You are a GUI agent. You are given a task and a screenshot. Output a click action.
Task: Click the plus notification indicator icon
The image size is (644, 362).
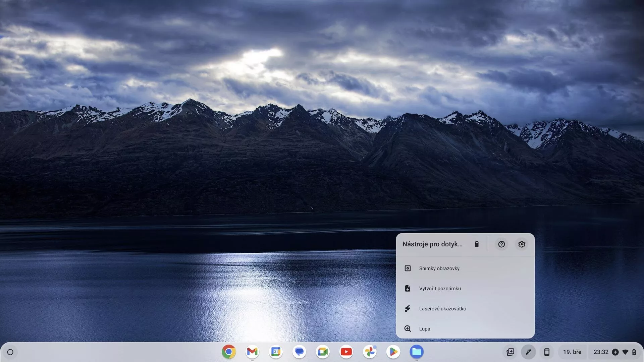615,352
